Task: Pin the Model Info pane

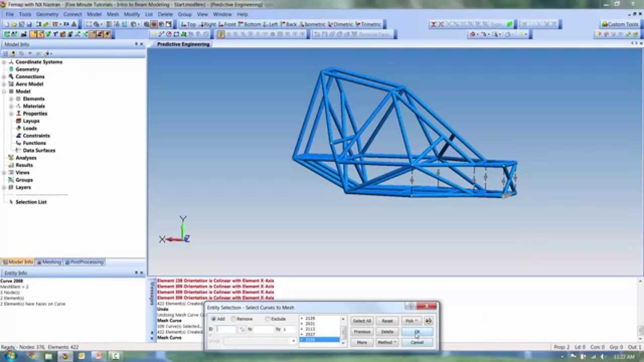Action: (x=136, y=44)
